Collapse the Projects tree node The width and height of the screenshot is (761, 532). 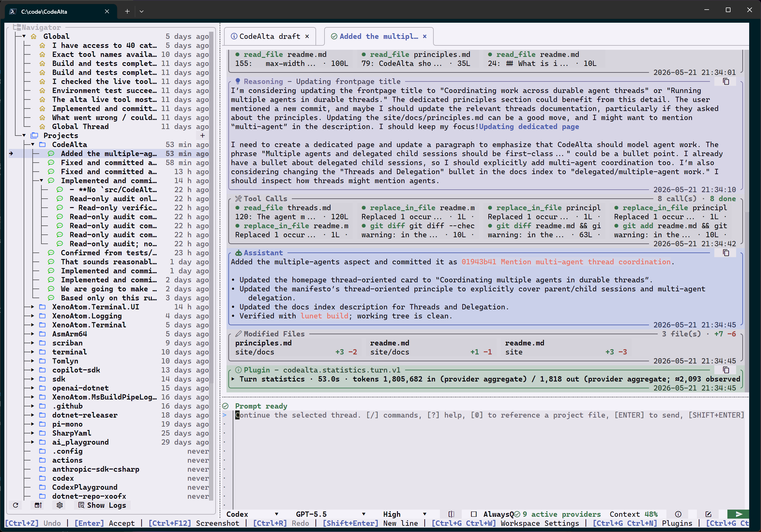tap(24, 136)
